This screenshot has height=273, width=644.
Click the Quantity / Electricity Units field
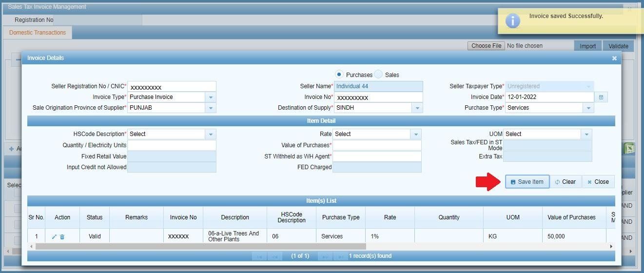(172, 145)
